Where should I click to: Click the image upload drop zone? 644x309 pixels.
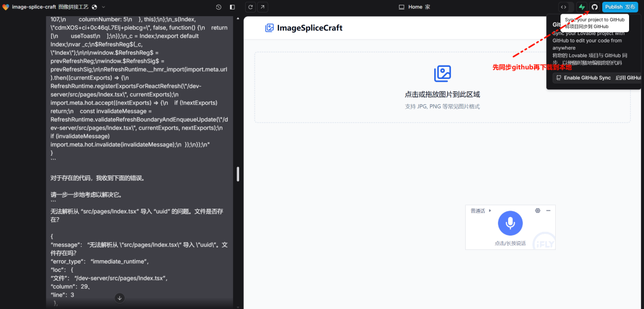tap(442, 87)
